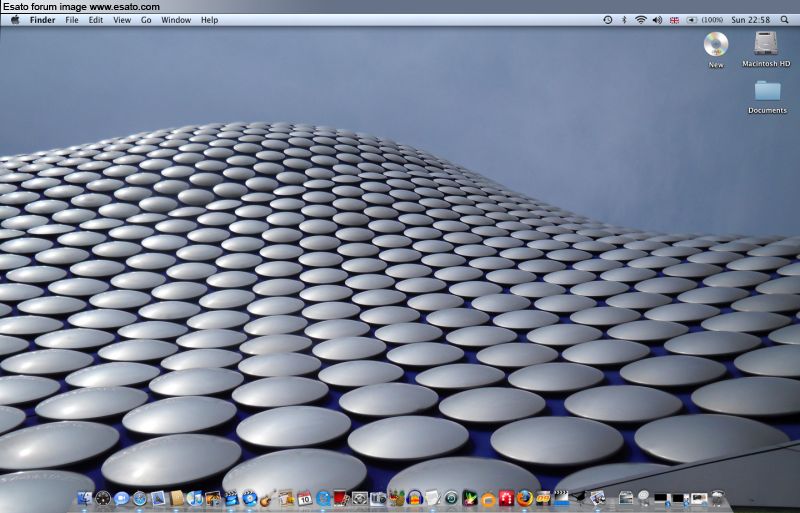Open the UK flag input menu
The height and width of the screenshot is (513, 800).
pos(674,20)
